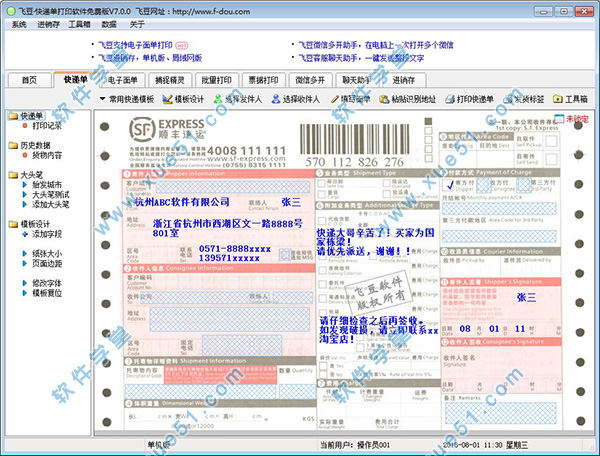Click the red bullet beside 货物内容
This screenshot has height=456, width=600.
pos(25,155)
